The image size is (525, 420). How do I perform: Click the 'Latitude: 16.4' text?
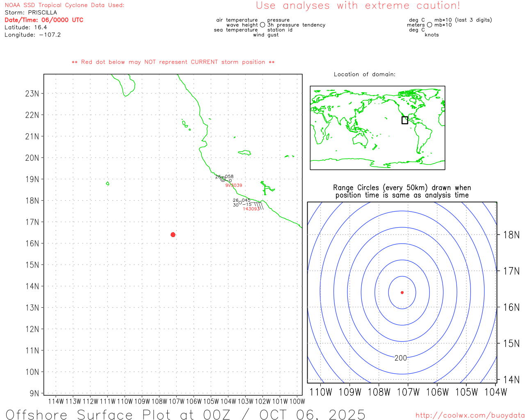point(26,27)
